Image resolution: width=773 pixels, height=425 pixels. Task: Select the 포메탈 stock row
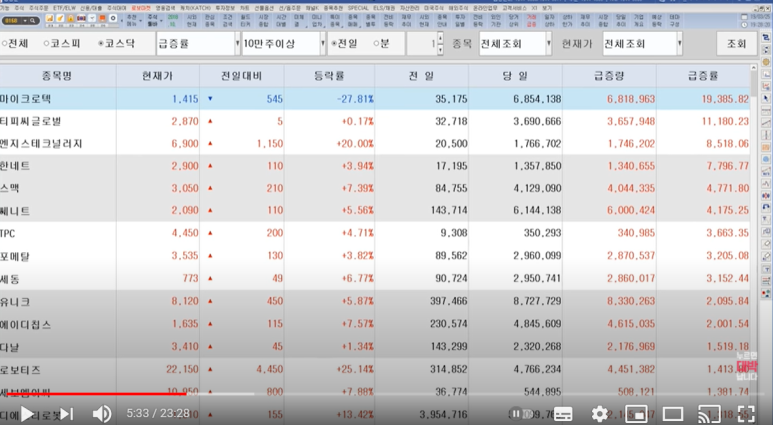375,256
